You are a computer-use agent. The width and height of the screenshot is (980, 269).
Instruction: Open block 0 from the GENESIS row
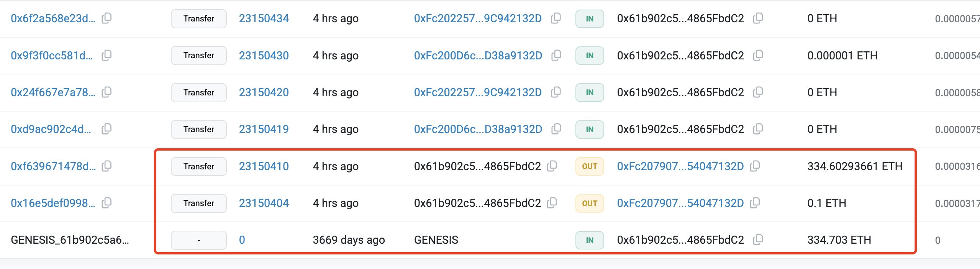coord(243,240)
